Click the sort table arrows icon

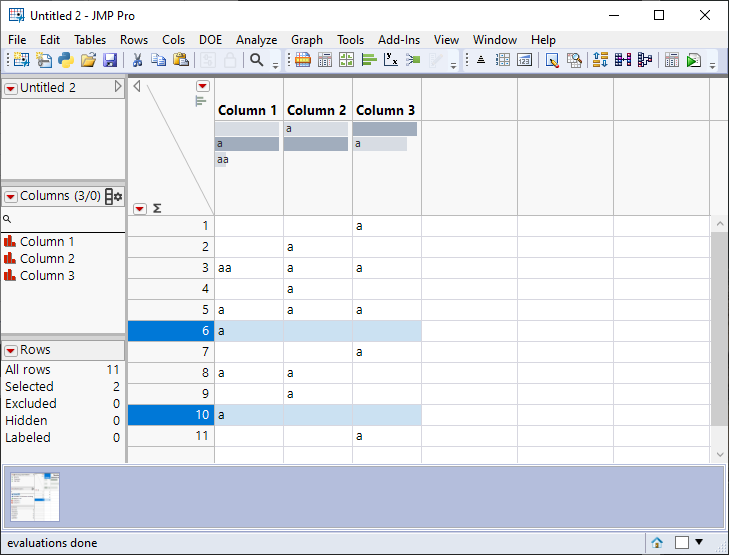point(601,60)
